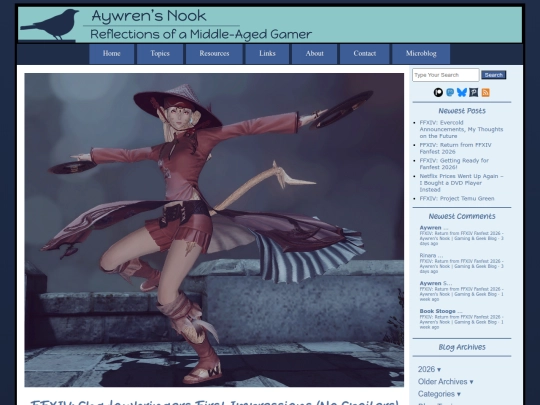Screen dimensions: 540x405
Task: Open the Mastodon social icon
Action: 450,92
